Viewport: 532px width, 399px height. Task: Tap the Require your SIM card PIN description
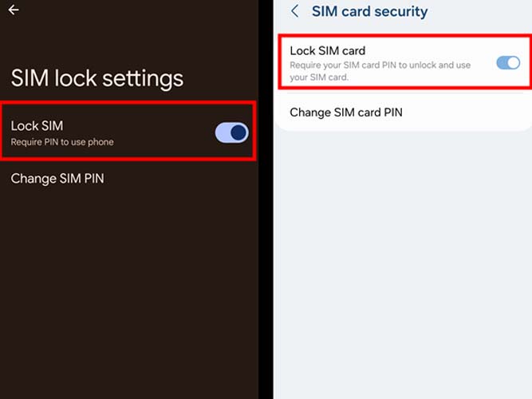click(380, 71)
